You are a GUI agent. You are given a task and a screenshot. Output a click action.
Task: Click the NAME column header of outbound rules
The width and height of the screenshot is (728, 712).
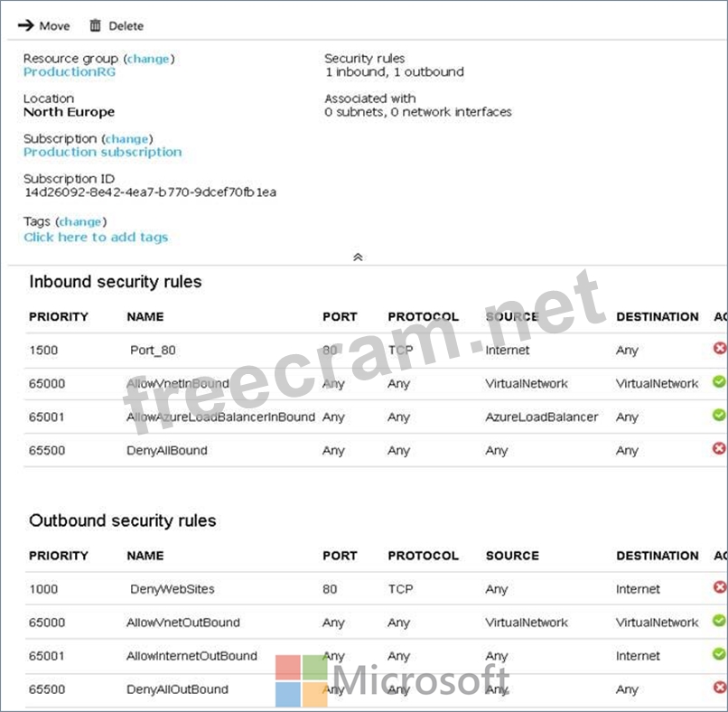(145, 556)
